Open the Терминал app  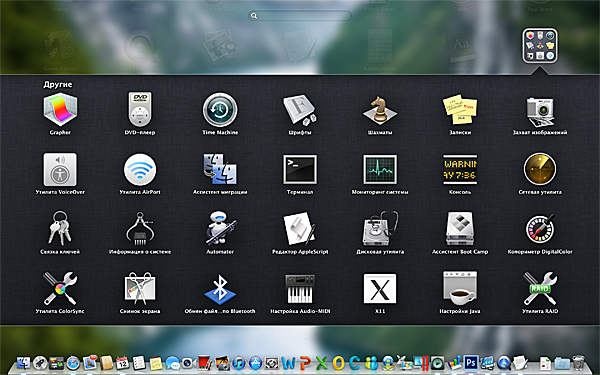pos(300,170)
